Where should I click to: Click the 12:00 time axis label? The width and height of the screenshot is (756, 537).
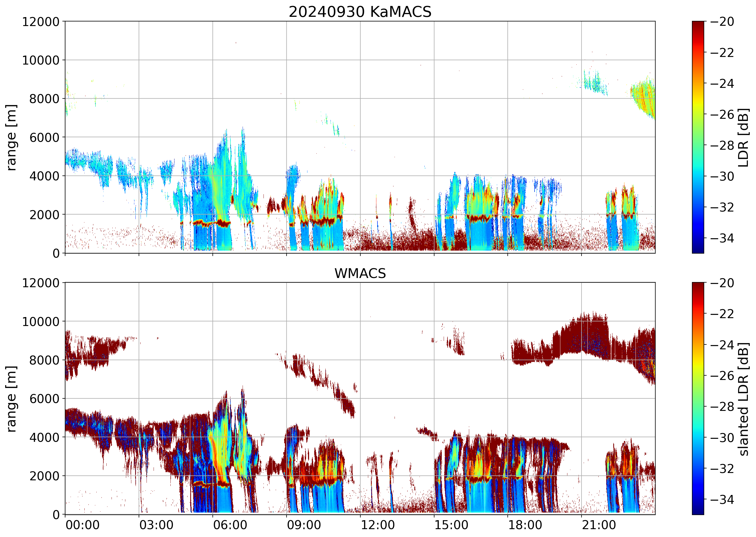377,525
